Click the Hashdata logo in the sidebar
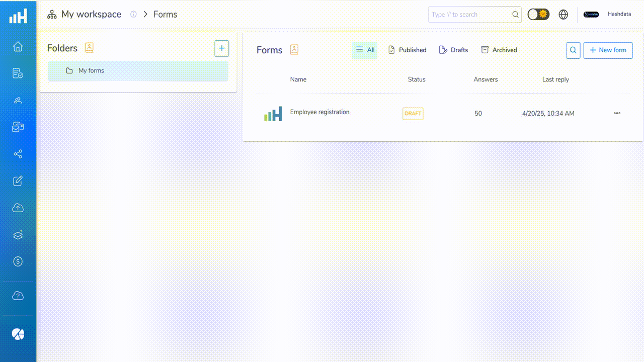Image resolution: width=644 pixels, height=362 pixels. 18,16
